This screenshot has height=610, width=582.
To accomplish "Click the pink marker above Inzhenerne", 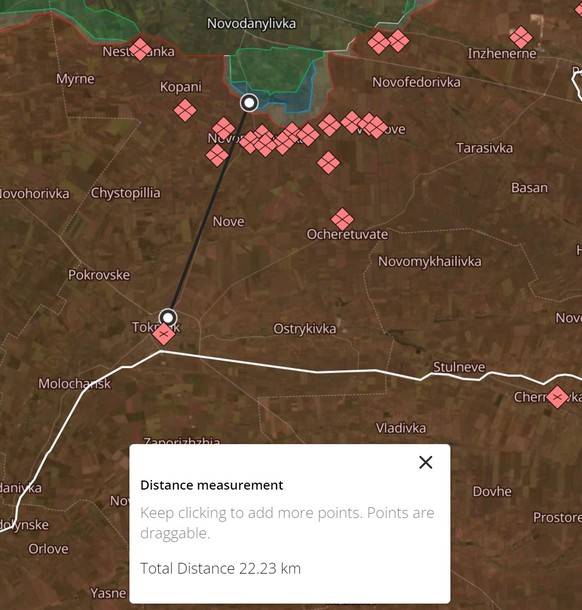I will [521, 38].
